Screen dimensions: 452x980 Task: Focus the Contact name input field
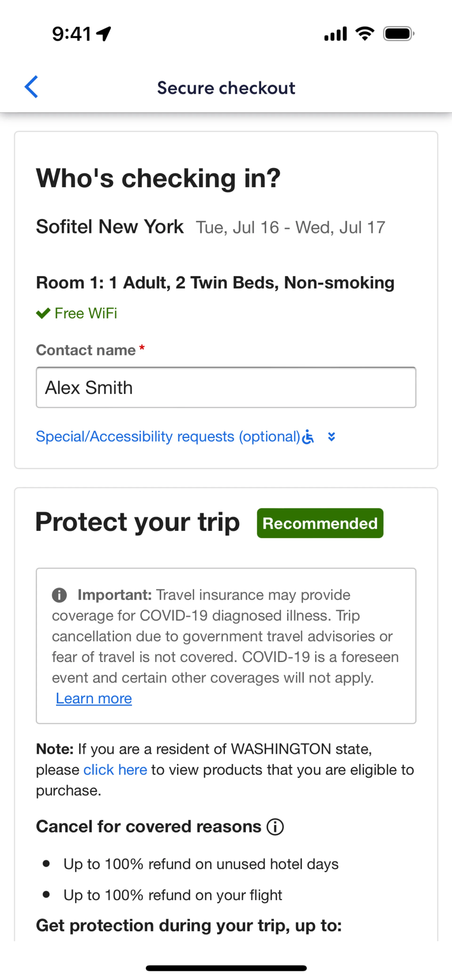(226, 387)
